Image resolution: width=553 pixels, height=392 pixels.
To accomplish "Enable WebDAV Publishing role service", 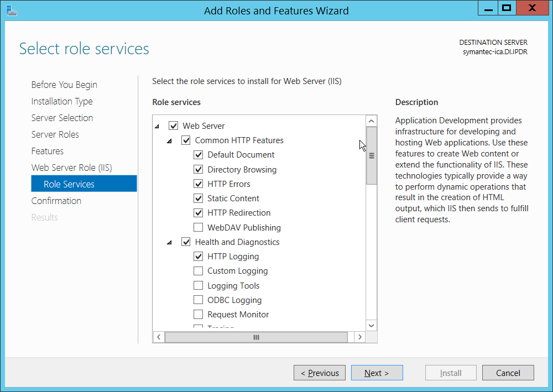I will click(198, 227).
